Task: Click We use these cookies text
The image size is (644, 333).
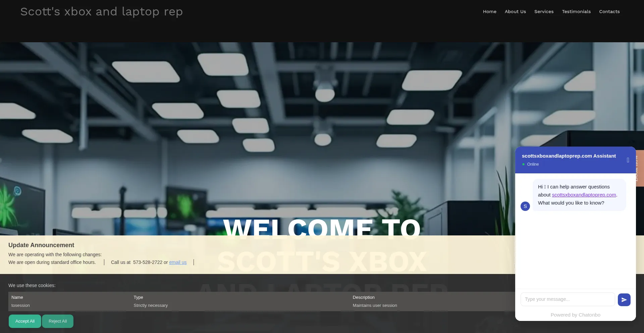Action: tap(32, 285)
